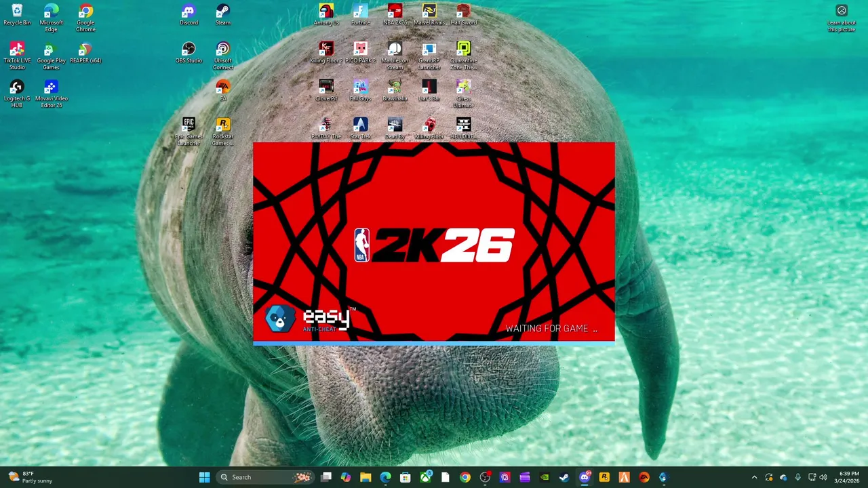Open Microsoft Store from the taskbar
868x488 pixels.
pyautogui.click(x=405, y=477)
